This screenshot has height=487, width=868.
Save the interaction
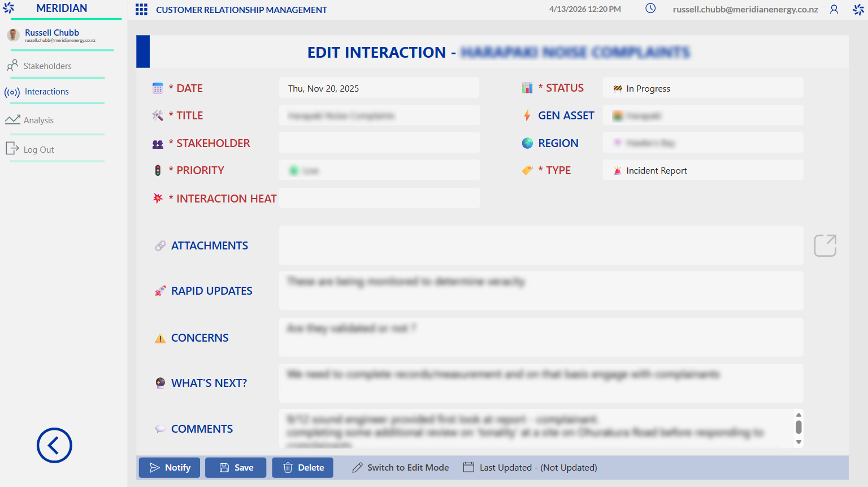[236, 468]
